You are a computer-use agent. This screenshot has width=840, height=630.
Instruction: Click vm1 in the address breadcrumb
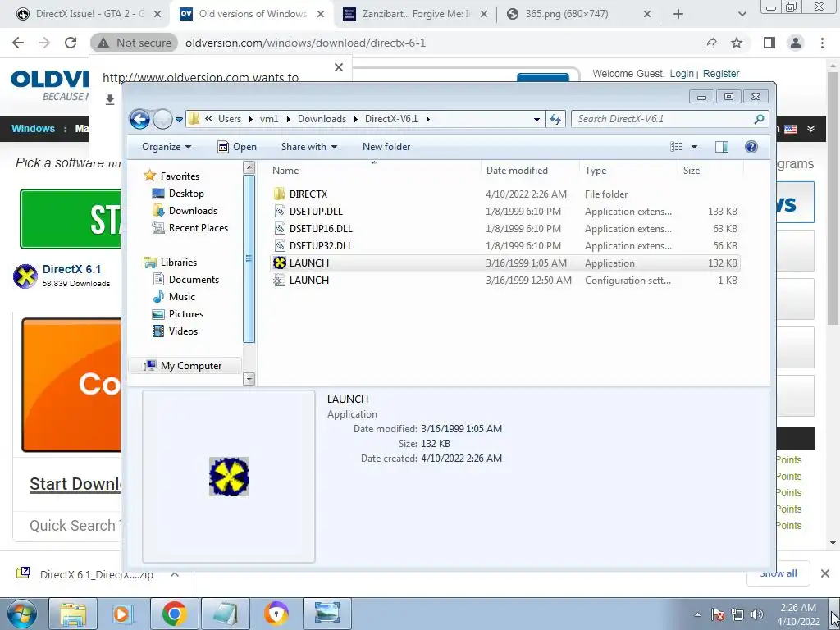point(269,119)
